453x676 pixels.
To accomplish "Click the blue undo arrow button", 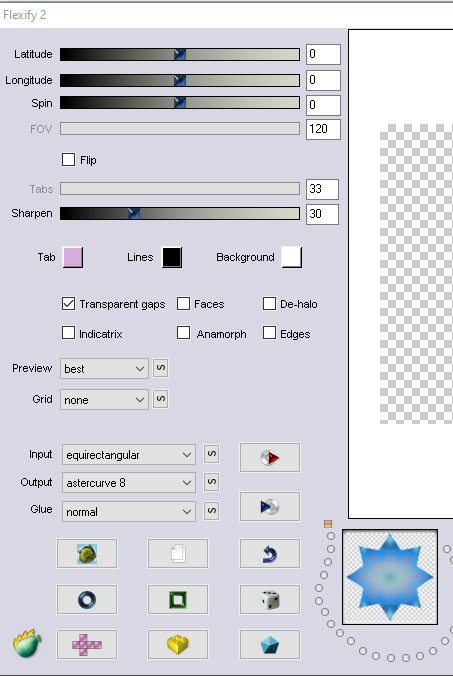I will 270,554.
